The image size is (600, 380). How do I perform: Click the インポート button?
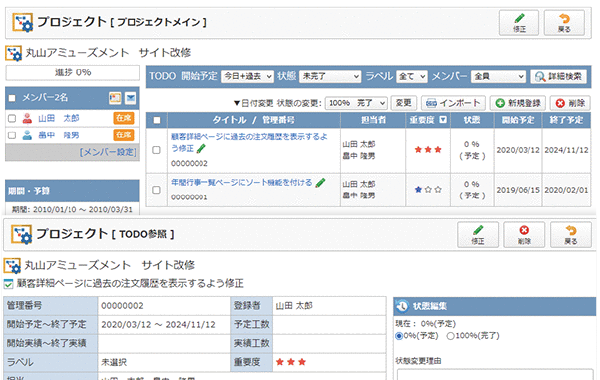[453, 103]
